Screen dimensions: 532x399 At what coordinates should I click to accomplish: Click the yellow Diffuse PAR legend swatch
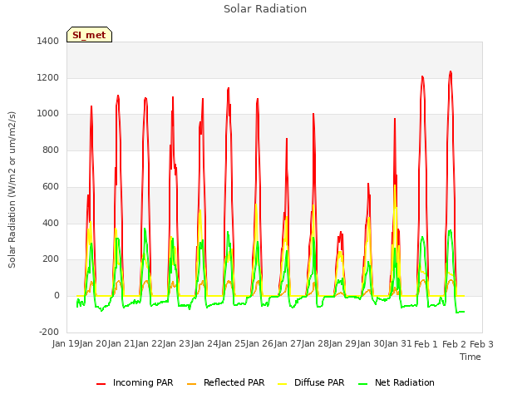point(282,384)
